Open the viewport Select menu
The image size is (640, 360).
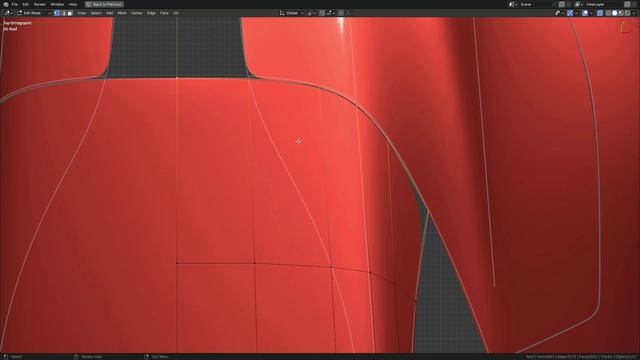96,13
